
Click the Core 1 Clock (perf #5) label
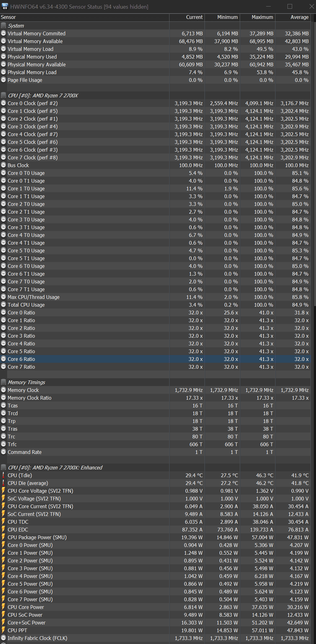(33, 111)
